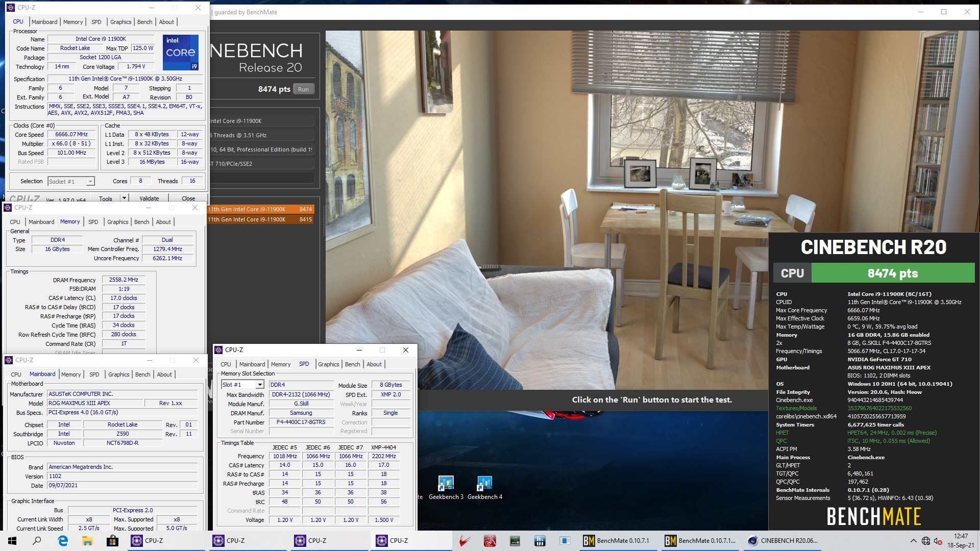Click the Tools button in CPU-Z

point(106,198)
